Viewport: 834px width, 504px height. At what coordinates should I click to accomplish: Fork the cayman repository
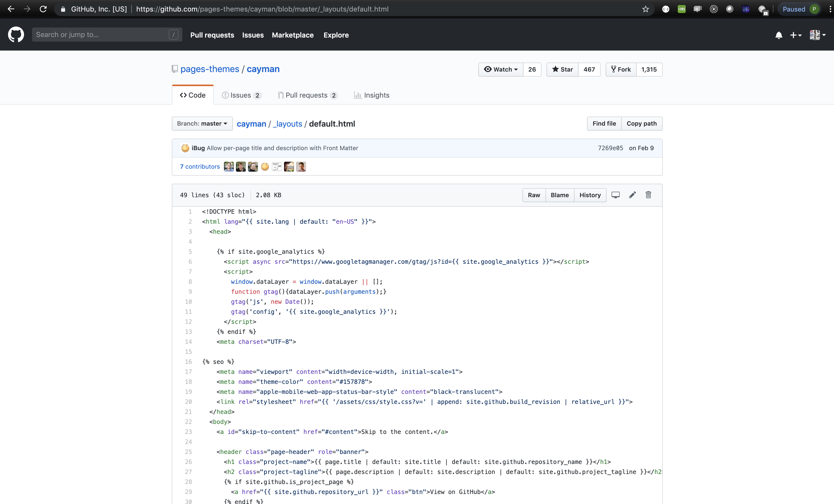pyautogui.click(x=621, y=69)
